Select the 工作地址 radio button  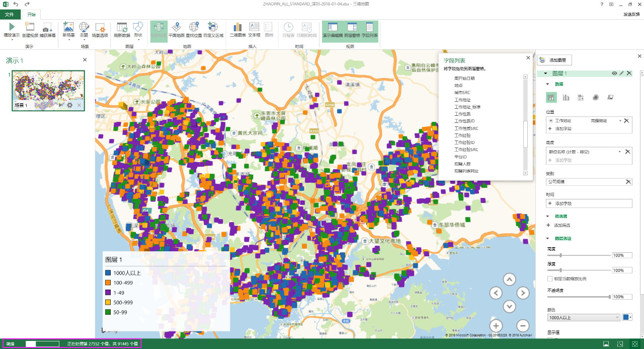(550, 120)
